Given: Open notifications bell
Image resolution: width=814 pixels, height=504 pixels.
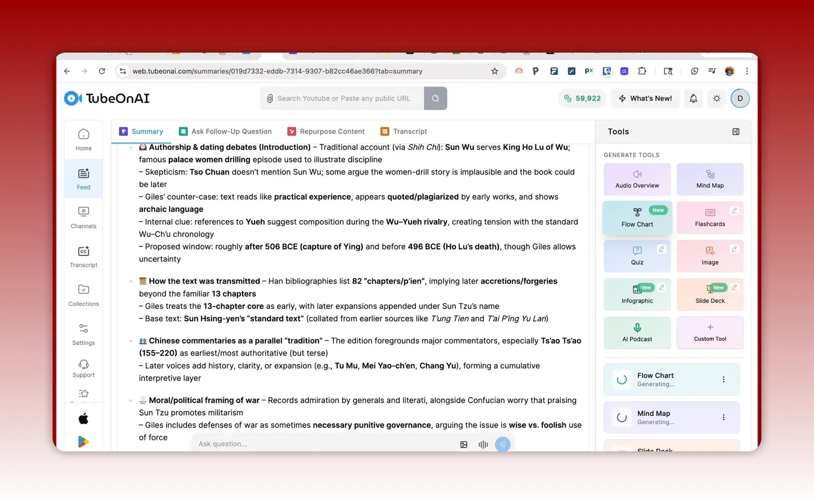Looking at the screenshot, I should (x=693, y=98).
